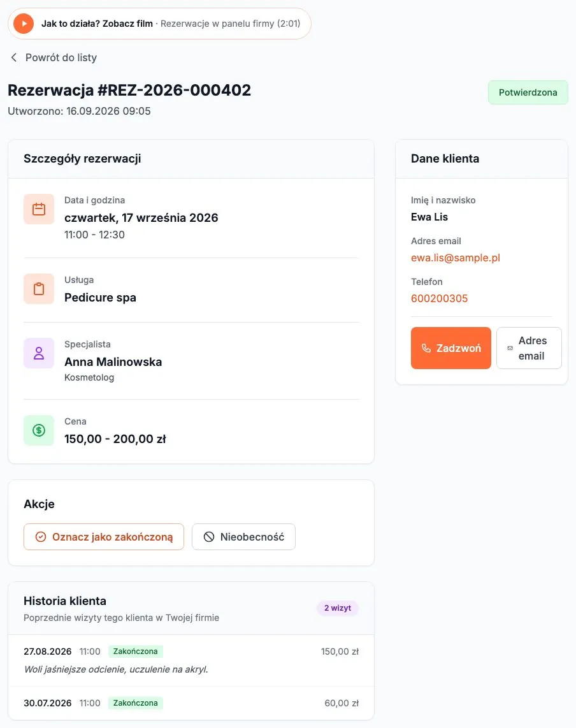Click the 60,00 zł amount in history
Image resolution: width=576 pixels, height=728 pixels.
coord(342,703)
